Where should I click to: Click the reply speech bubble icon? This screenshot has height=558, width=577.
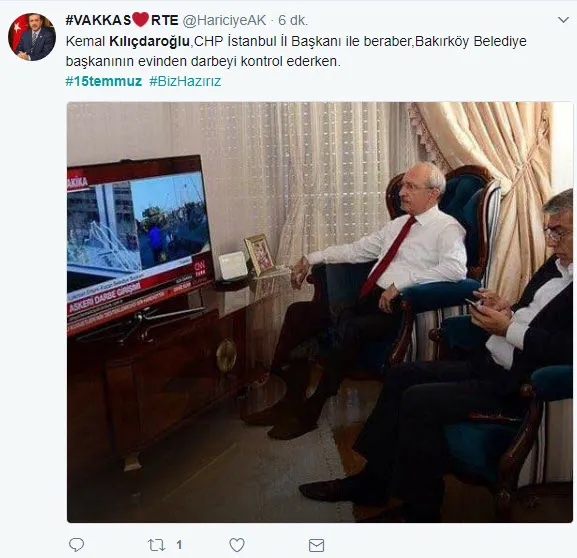pos(77,545)
